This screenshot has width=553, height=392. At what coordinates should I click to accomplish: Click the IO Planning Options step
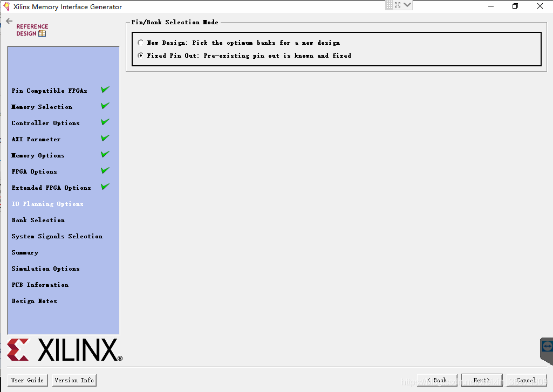pos(47,204)
